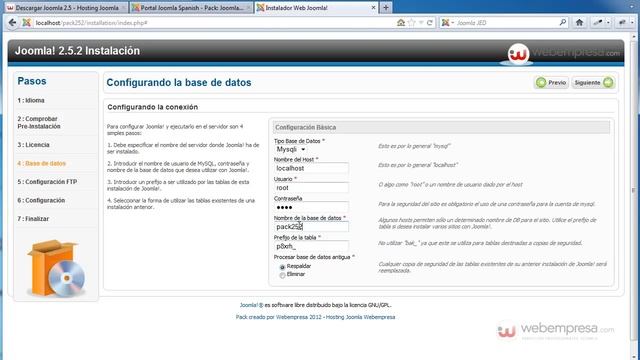This screenshot has height=360, width=640.
Task: Click the Prefijo de la tabla field
Action: pyautogui.click(x=311, y=246)
